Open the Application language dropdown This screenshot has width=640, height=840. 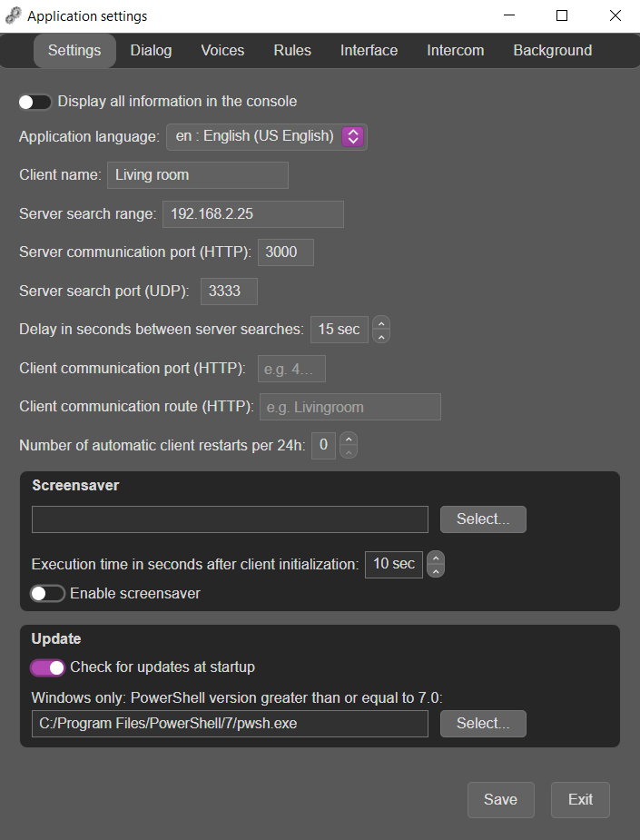267,136
